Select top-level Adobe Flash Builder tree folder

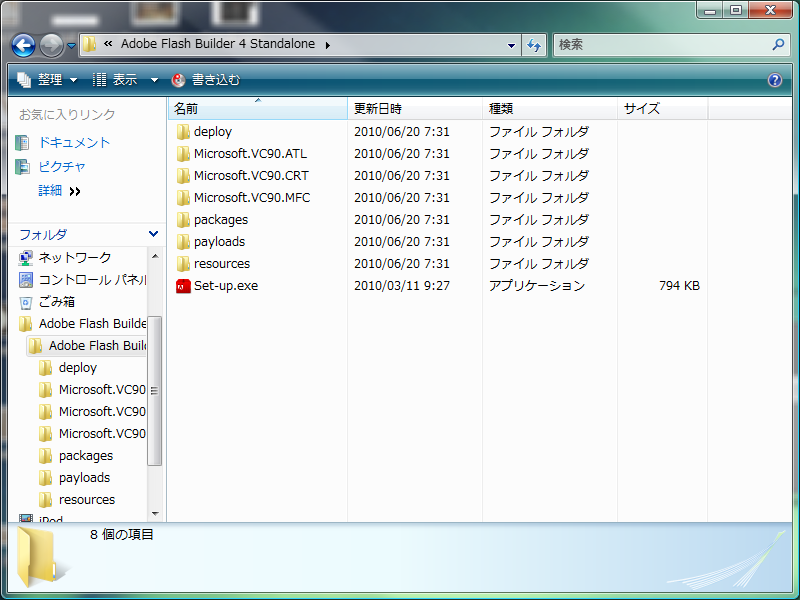[92, 323]
